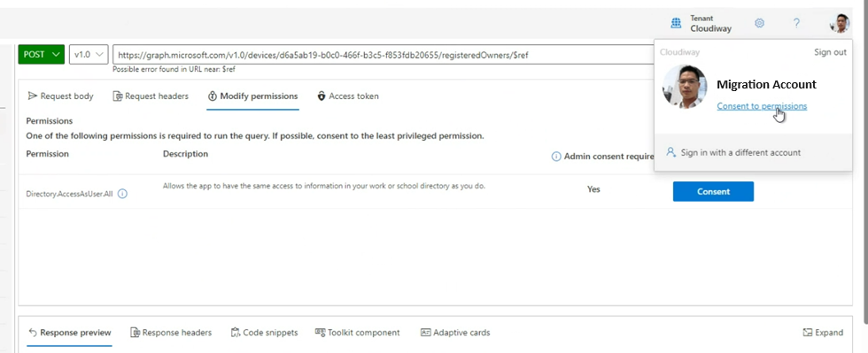The height and width of the screenshot is (353, 868).
Task: Click the Consent to permissions link
Action: (762, 105)
